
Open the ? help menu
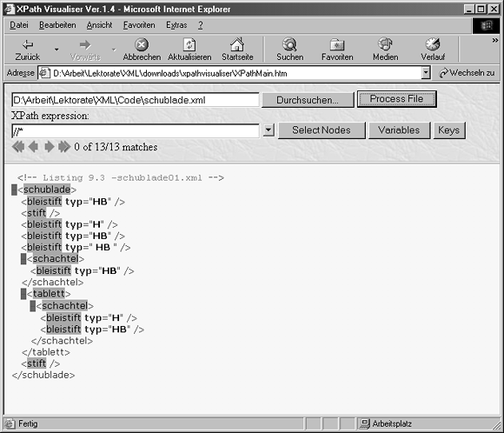(x=201, y=25)
